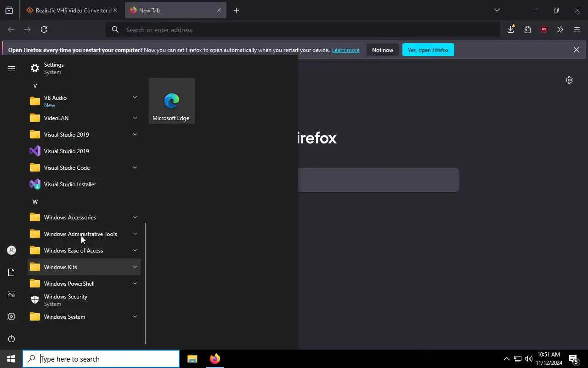The width and height of the screenshot is (588, 368).
Task: Open Windows Security app
Action: [x=84, y=300]
